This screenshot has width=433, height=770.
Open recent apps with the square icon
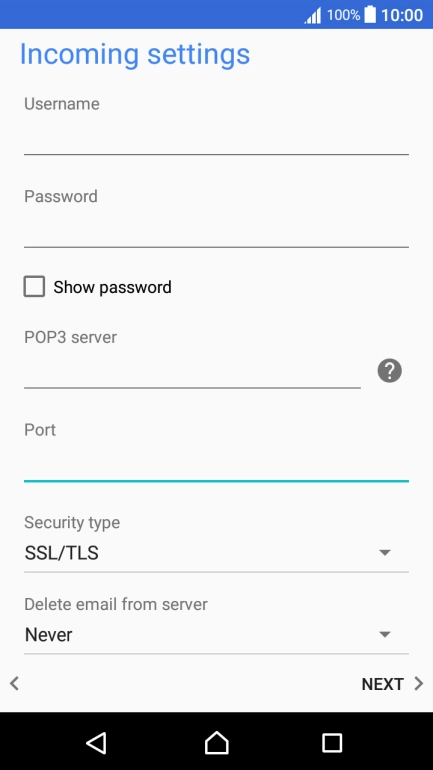point(332,742)
